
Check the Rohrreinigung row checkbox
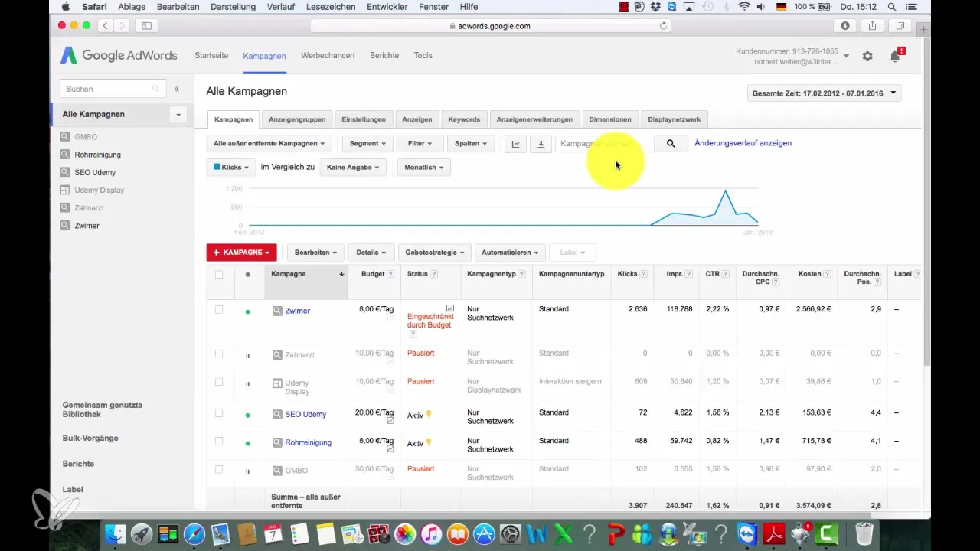click(219, 441)
